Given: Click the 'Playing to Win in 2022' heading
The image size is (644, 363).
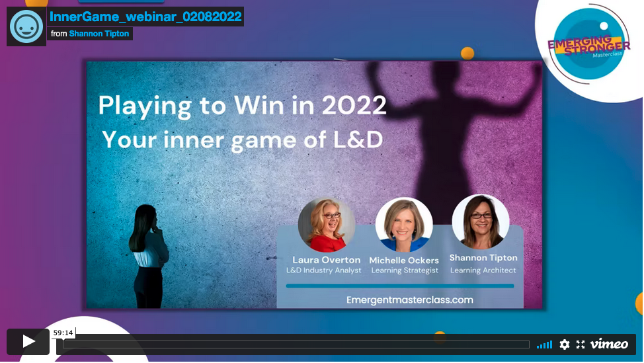Looking at the screenshot, I should (242, 106).
